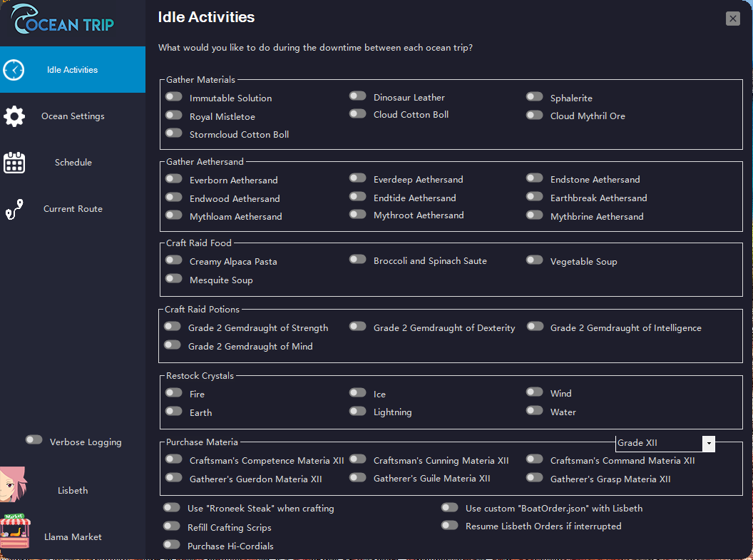The height and width of the screenshot is (560, 753).
Task: Click the Lisbeth character avatar icon
Action: [x=13, y=485]
